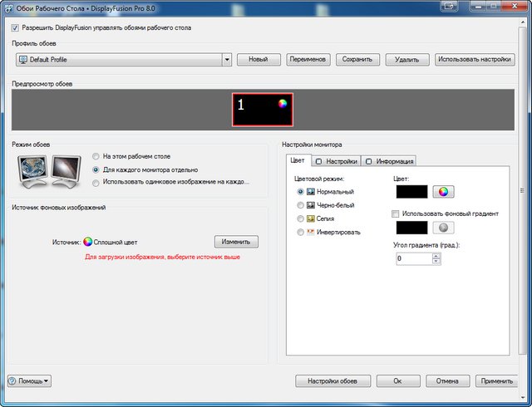Click the Сепия mode icon

click(x=311, y=218)
